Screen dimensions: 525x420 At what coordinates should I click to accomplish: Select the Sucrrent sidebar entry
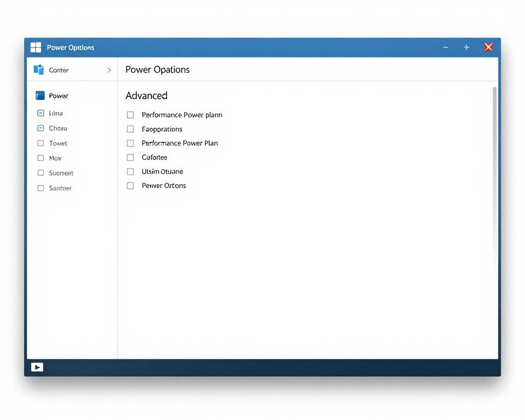coord(40,173)
